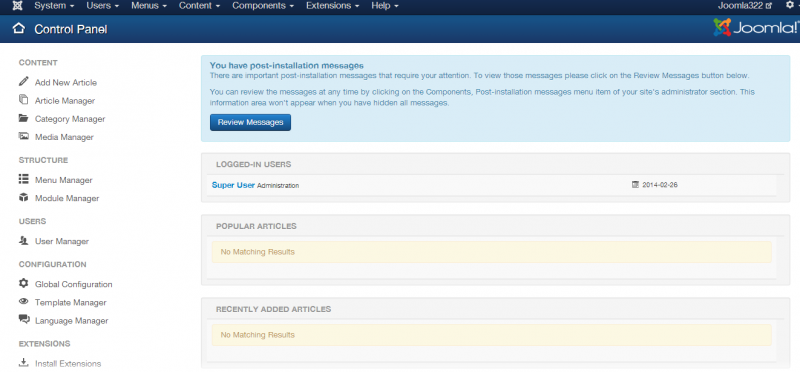The width and height of the screenshot is (800, 372).
Task: Open the Help menu
Action: point(385,6)
